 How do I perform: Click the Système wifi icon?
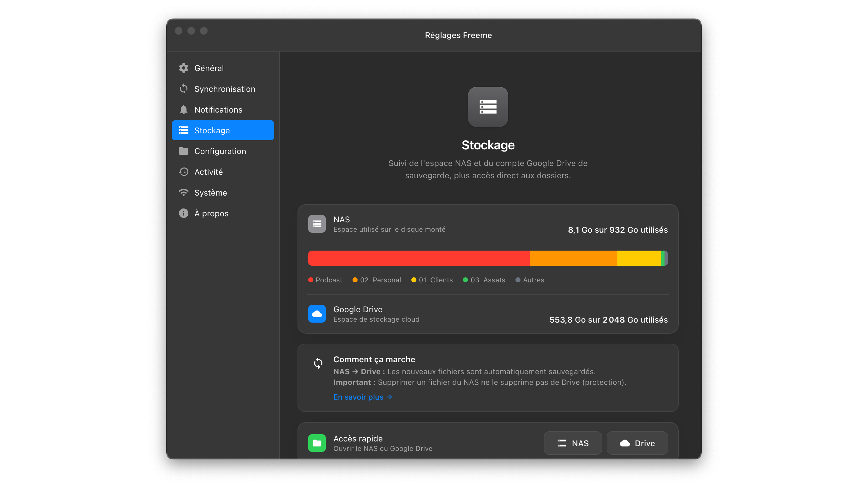183,193
